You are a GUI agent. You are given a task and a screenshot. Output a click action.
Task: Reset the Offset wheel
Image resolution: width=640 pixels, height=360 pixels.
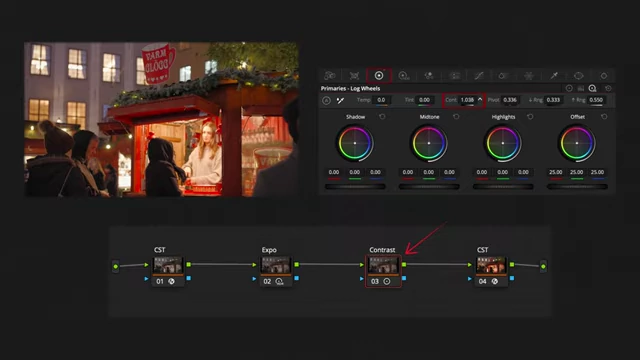click(604, 117)
